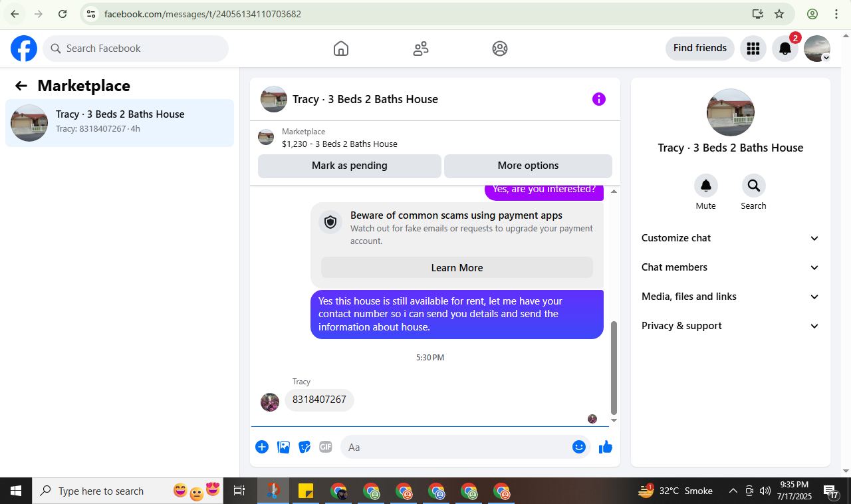
Task: Open weather 32°C Smoke widget
Action: (x=675, y=491)
